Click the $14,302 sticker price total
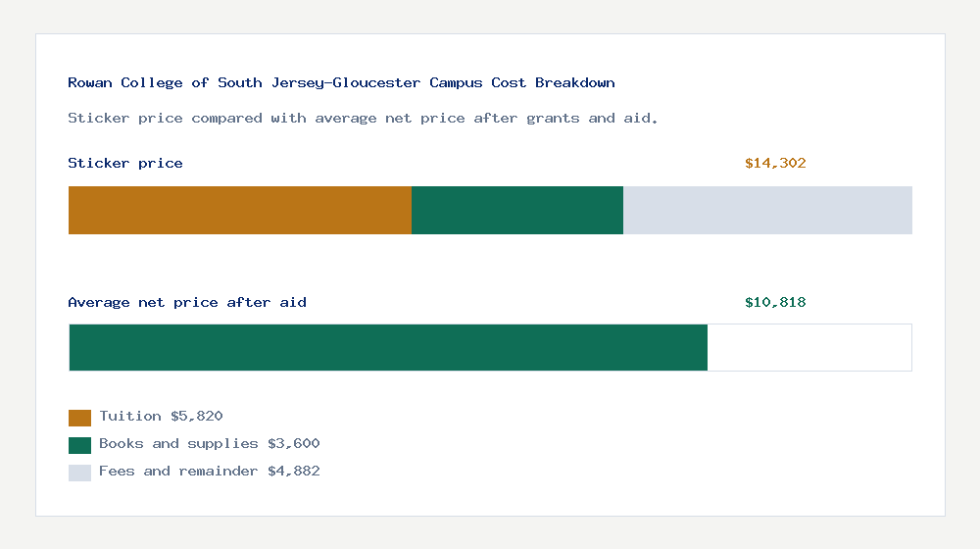The height and width of the screenshot is (549, 980). (775, 163)
